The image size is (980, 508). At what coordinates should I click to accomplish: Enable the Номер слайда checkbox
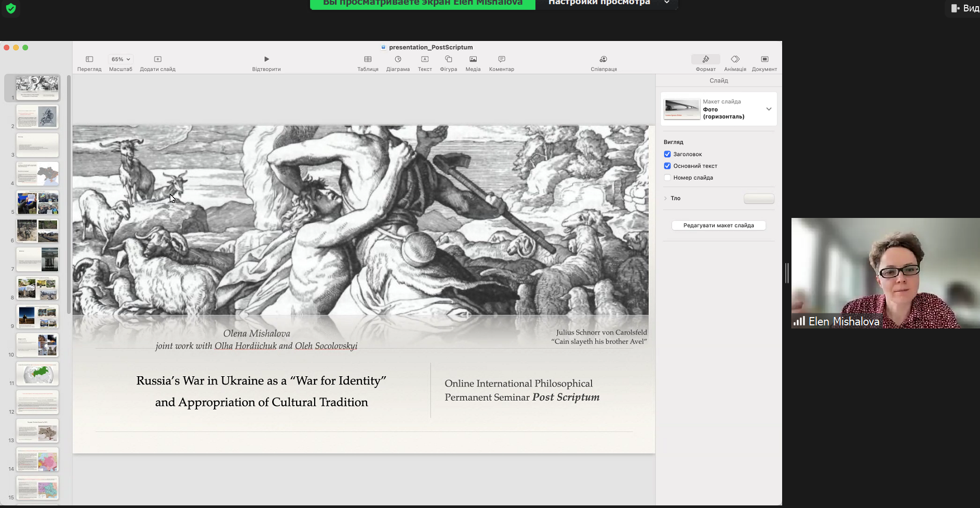pos(667,177)
